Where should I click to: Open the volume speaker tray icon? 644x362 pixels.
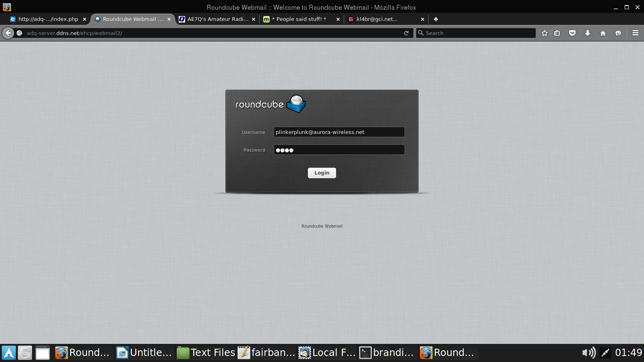(589, 353)
